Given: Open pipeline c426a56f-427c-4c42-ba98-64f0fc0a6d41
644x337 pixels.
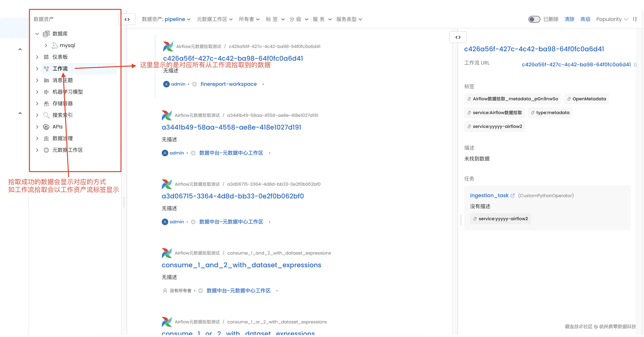Looking at the screenshot, I should pos(233,58).
